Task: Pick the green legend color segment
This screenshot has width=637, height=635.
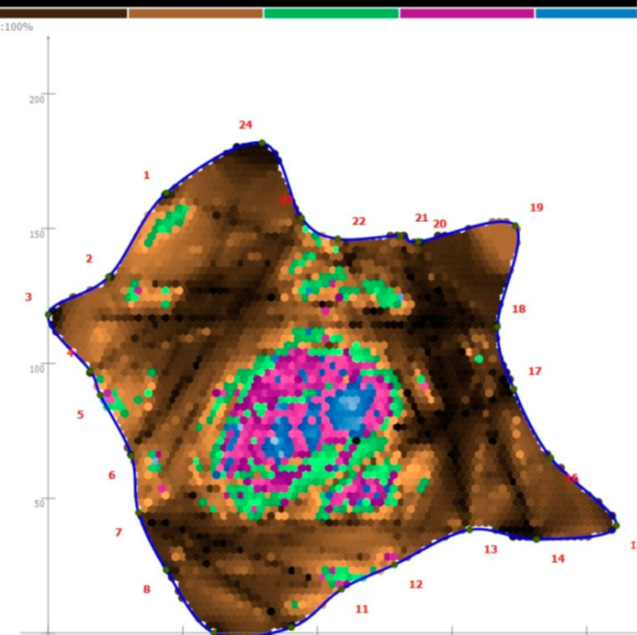Action: click(331, 13)
